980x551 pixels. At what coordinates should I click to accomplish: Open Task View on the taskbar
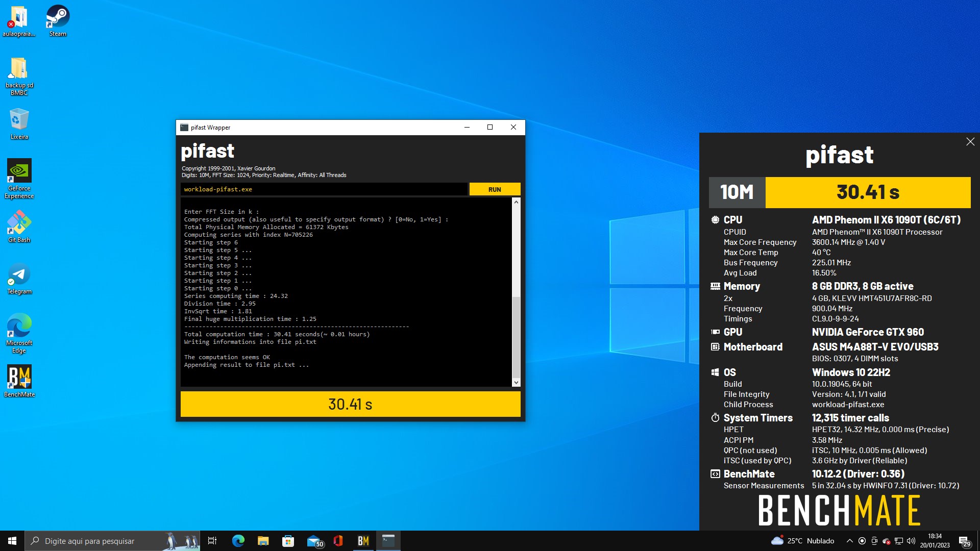click(x=212, y=541)
